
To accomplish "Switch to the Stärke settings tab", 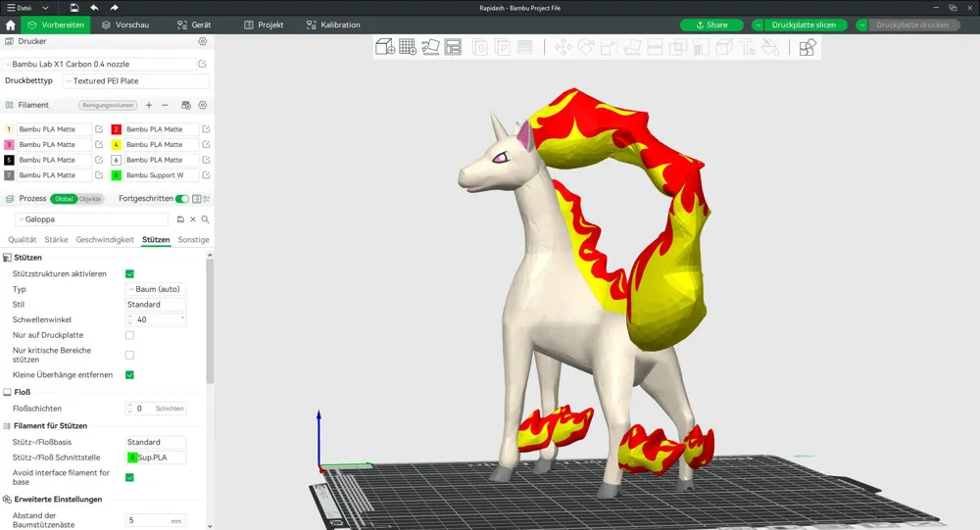I will click(x=56, y=239).
